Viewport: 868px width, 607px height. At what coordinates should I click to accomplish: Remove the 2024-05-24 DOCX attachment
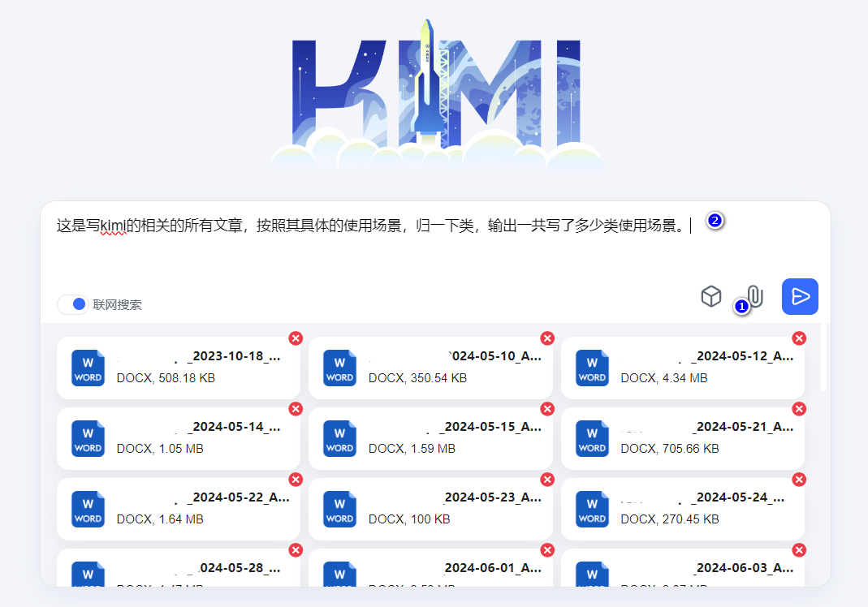(x=799, y=479)
